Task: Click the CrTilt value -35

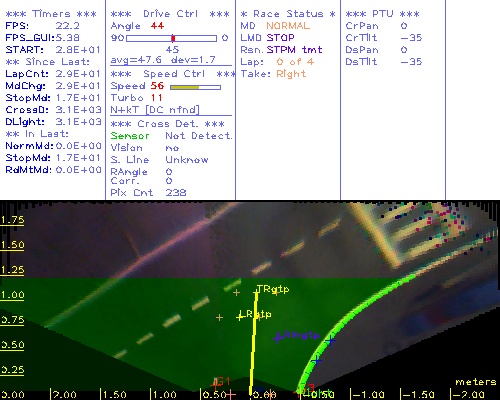Action: click(411, 38)
